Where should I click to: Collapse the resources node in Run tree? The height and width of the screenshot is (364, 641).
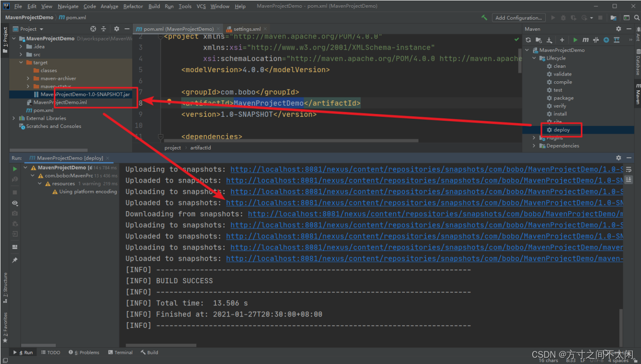(40, 184)
